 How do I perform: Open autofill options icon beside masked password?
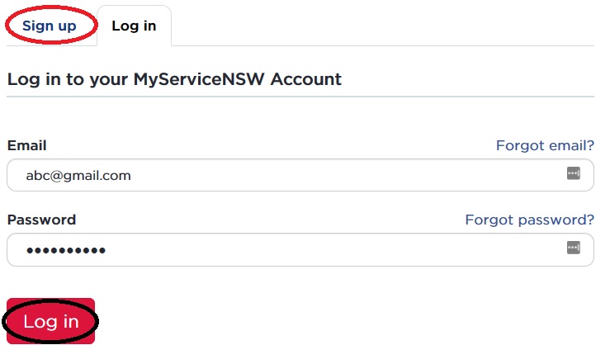coord(573,248)
